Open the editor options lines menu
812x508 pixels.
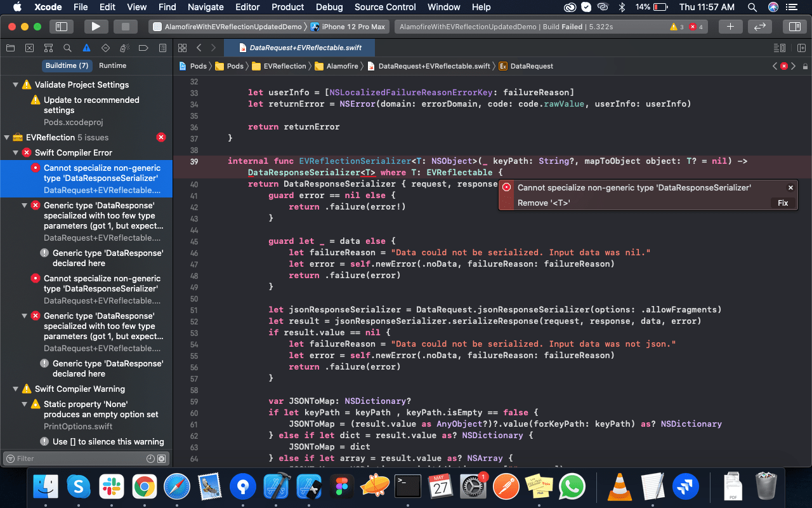click(x=778, y=48)
